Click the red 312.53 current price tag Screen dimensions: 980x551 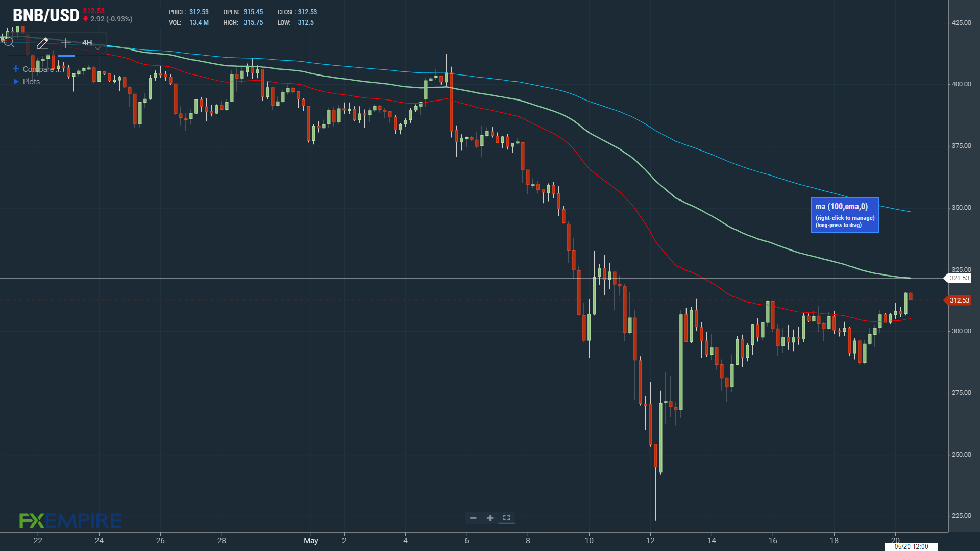tap(959, 300)
